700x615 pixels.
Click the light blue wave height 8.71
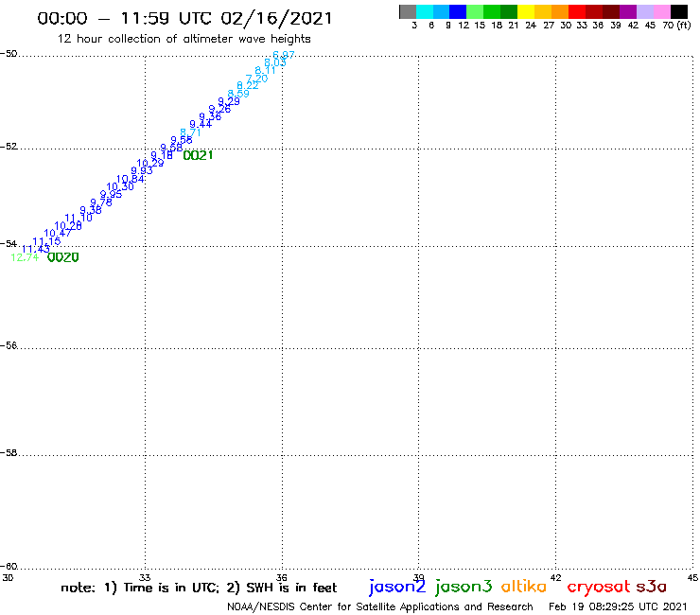(191, 132)
